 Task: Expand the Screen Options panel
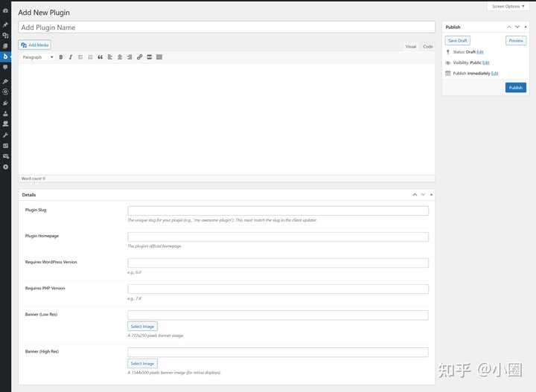(x=508, y=6)
